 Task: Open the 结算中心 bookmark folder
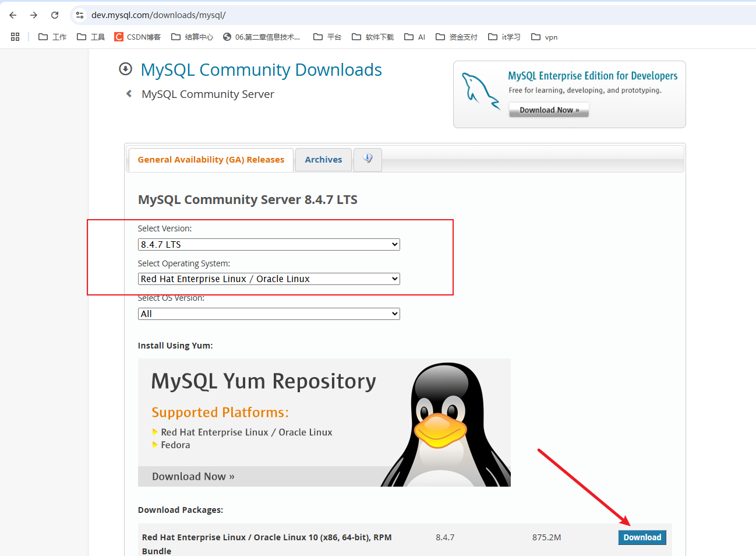(192, 37)
